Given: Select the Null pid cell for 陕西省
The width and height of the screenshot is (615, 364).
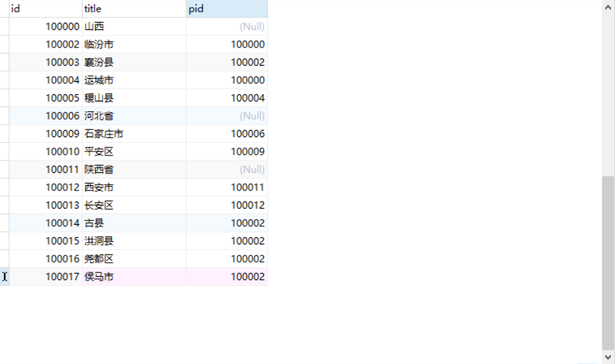Looking at the screenshot, I should coord(227,170).
